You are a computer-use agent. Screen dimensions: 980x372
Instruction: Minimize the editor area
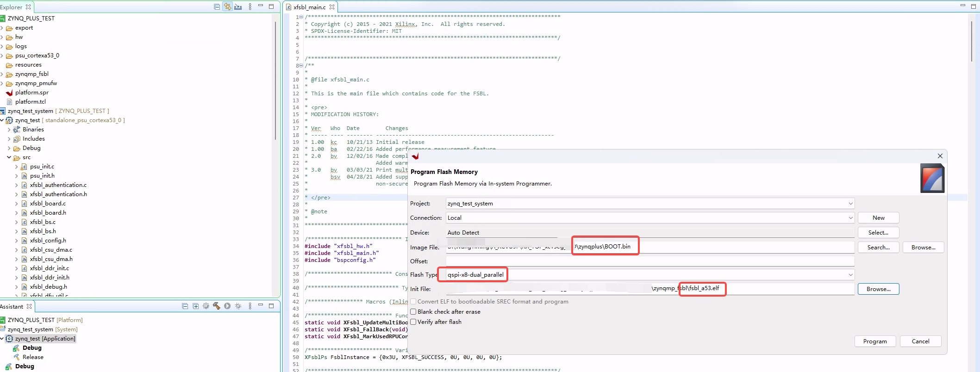(962, 6)
